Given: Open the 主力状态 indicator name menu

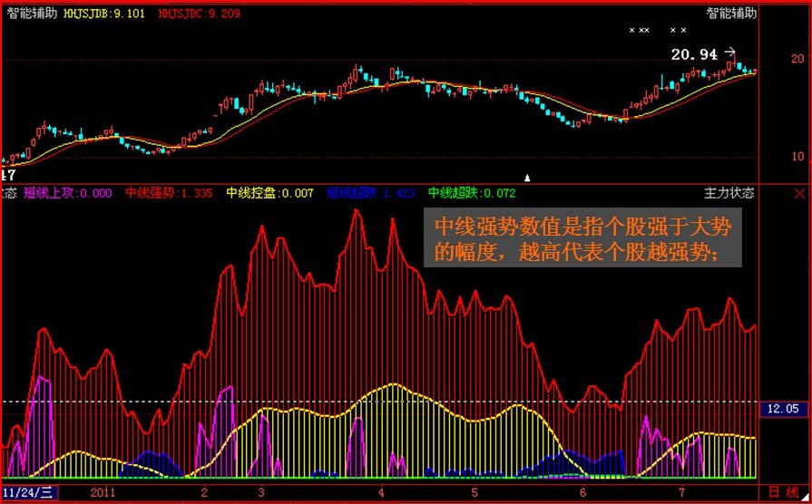Looking at the screenshot, I should tap(729, 193).
